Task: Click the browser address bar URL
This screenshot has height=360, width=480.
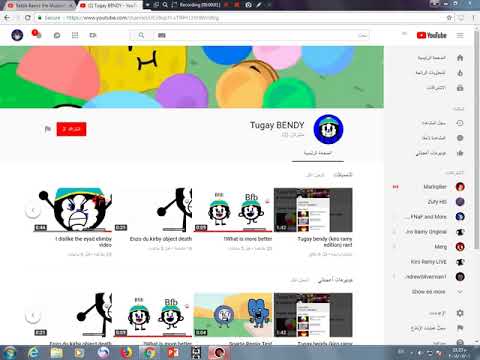Action: coord(143,18)
